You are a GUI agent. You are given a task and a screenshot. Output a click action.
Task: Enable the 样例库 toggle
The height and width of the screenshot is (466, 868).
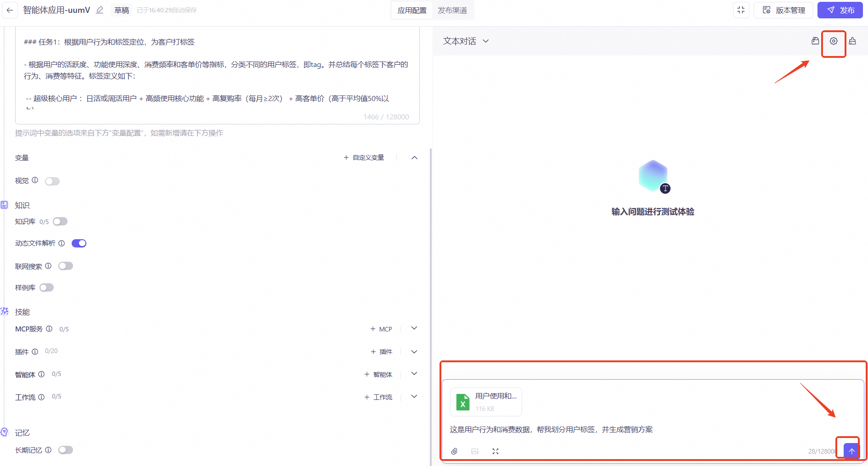[x=46, y=287]
